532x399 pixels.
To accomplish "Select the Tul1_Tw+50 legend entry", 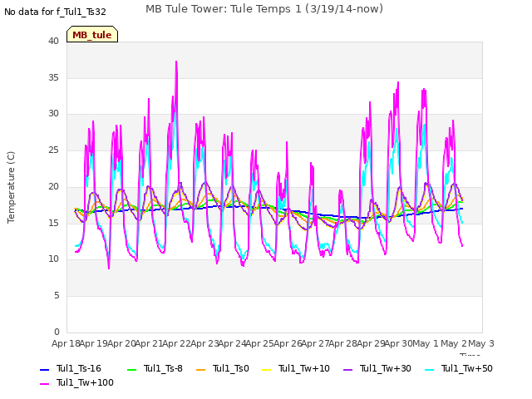I will tap(459, 368).
